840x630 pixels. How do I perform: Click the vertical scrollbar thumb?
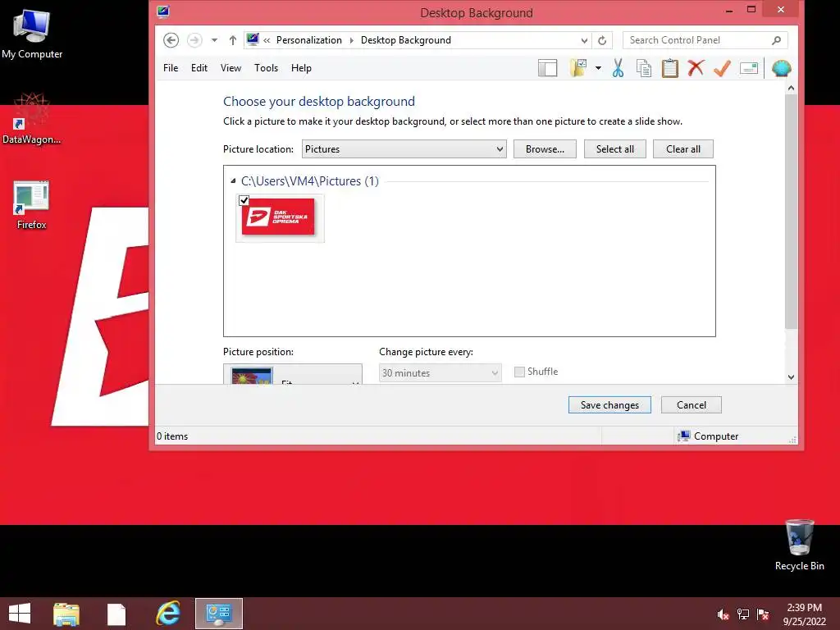click(792, 212)
